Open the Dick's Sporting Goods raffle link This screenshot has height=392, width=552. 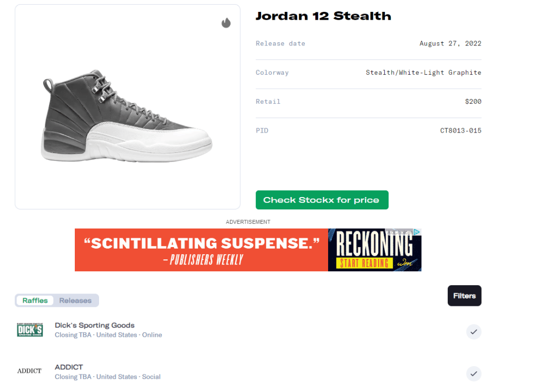[x=94, y=325]
